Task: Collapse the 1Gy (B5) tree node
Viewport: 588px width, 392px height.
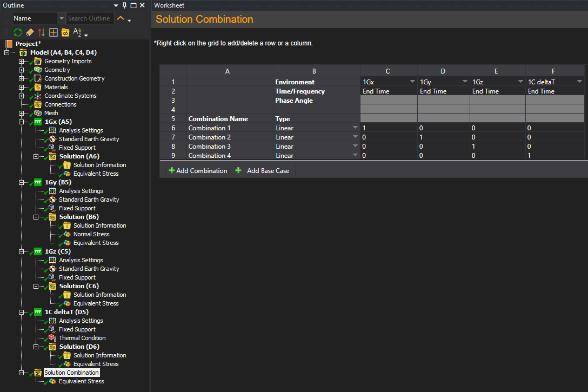Action: point(22,182)
